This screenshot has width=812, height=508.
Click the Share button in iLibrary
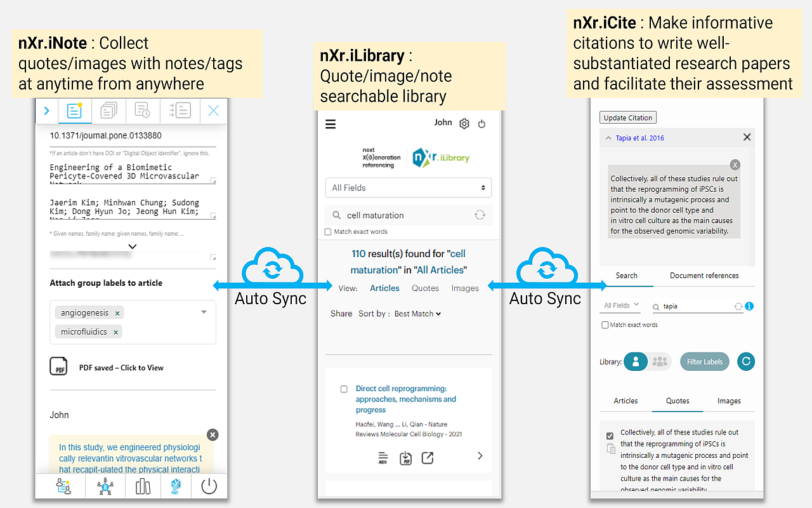341,314
